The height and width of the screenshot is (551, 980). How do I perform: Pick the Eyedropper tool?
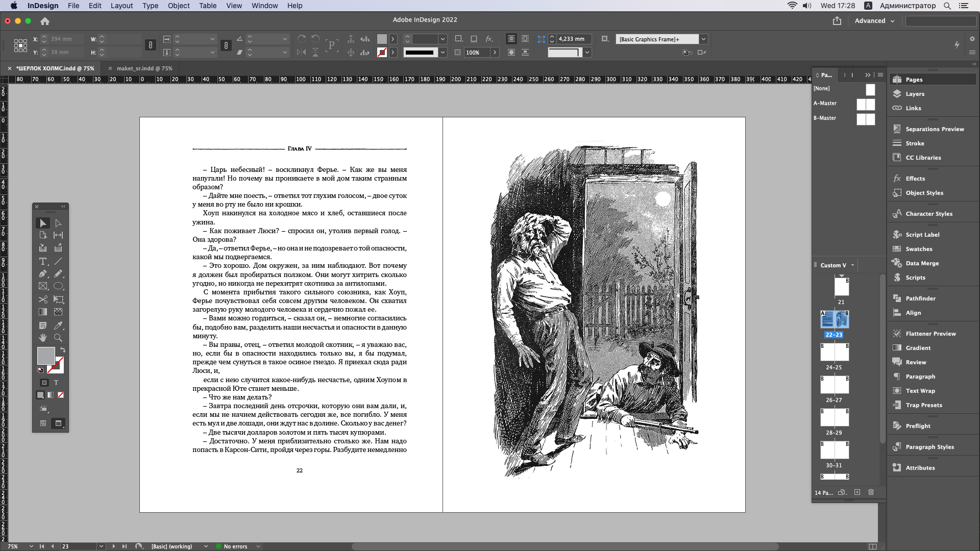click(58, 325)
